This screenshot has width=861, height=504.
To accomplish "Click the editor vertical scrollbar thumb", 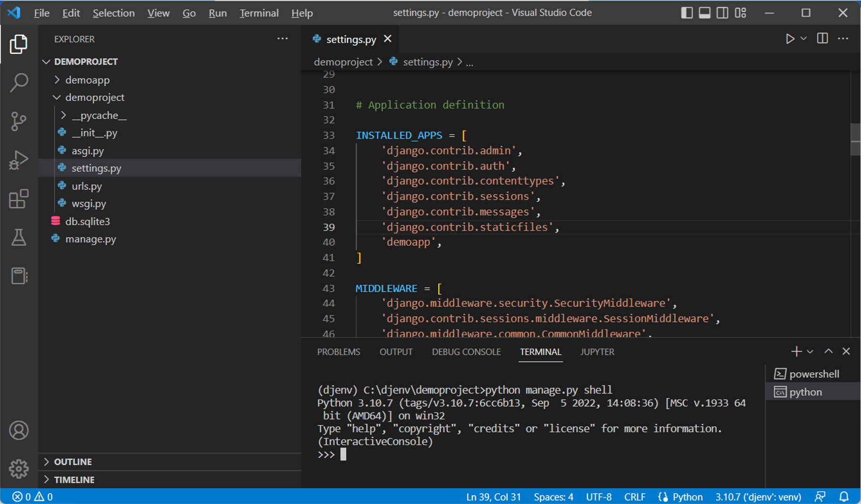I will point(855,139).
